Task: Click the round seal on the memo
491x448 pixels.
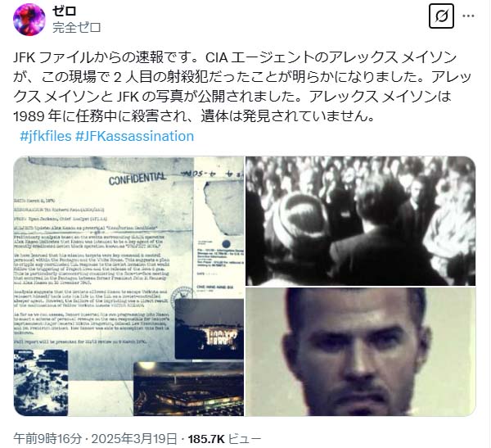Action: click(180, 296)
